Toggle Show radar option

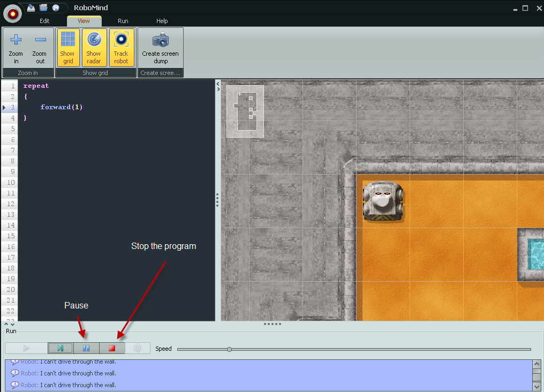(x=94, y=48)
